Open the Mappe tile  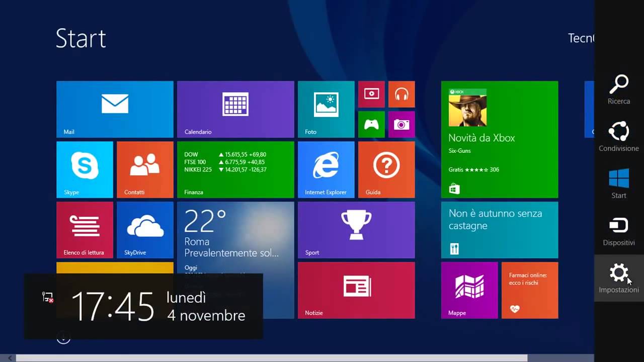click(469, 290)
